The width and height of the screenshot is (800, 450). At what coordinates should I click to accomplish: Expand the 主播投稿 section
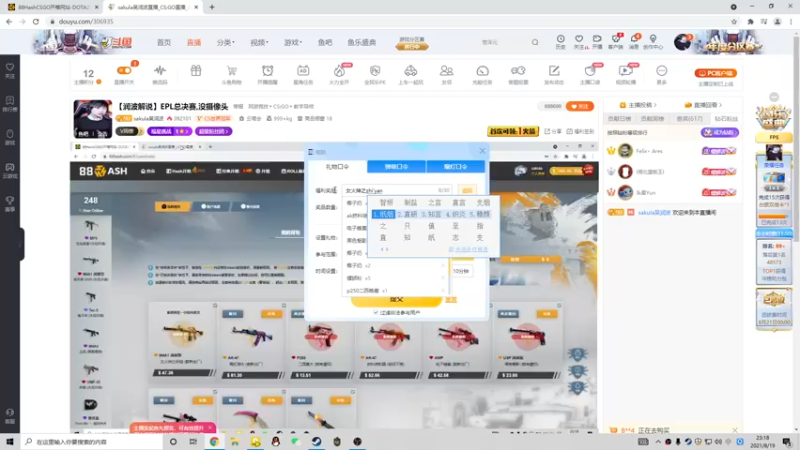point(638,105)
